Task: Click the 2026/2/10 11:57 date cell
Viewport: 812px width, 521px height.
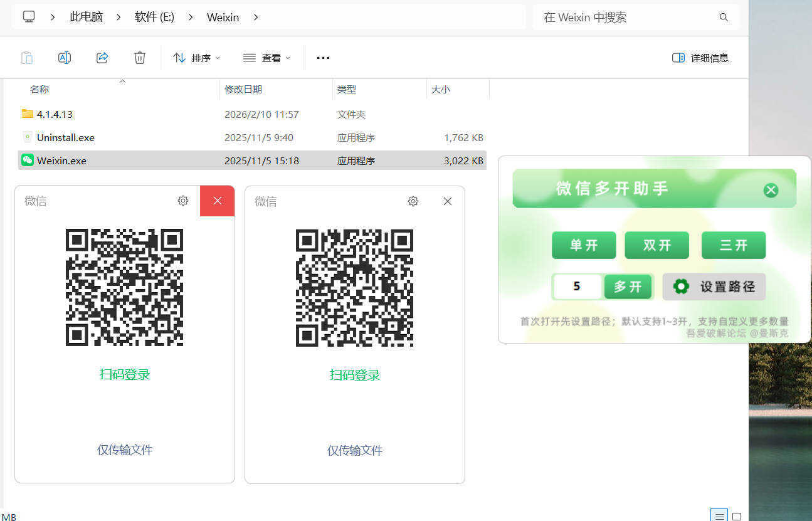Action: coord(261,114)
